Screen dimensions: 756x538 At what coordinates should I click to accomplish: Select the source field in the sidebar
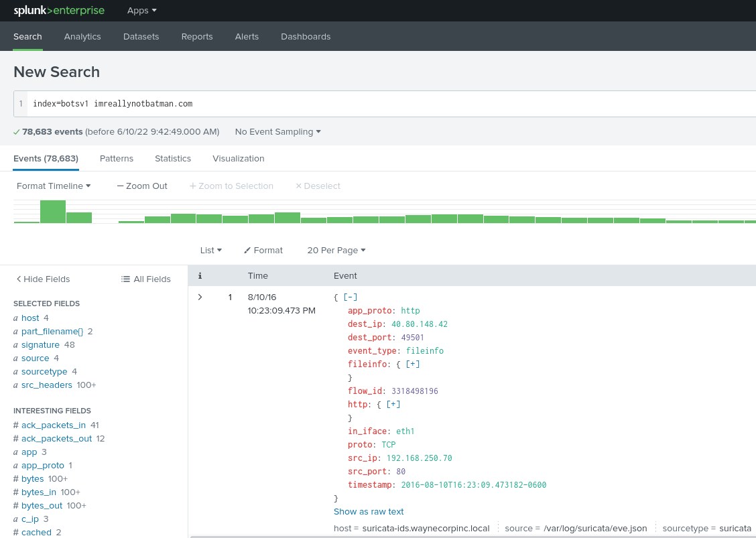point(36,358)
